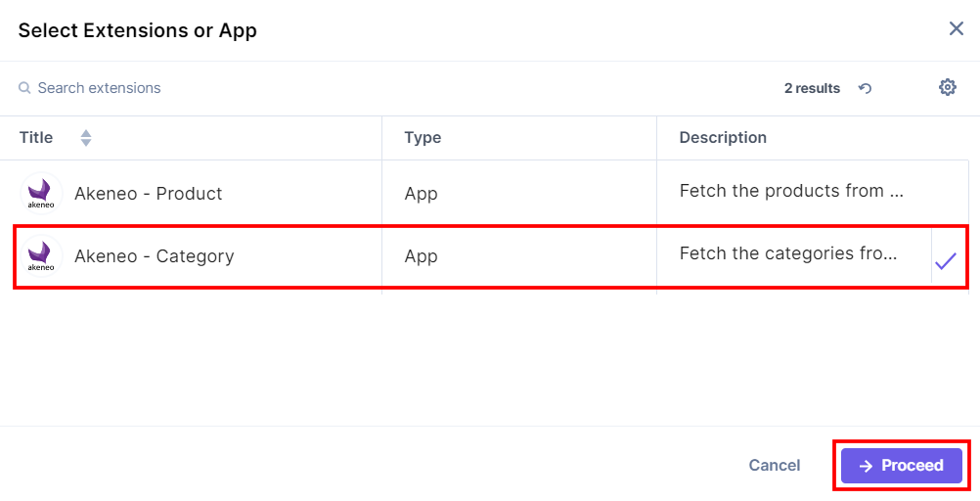Sort by Title using sort arrows
Viewport: 980px width, 501px height.
tap(86, 138)
